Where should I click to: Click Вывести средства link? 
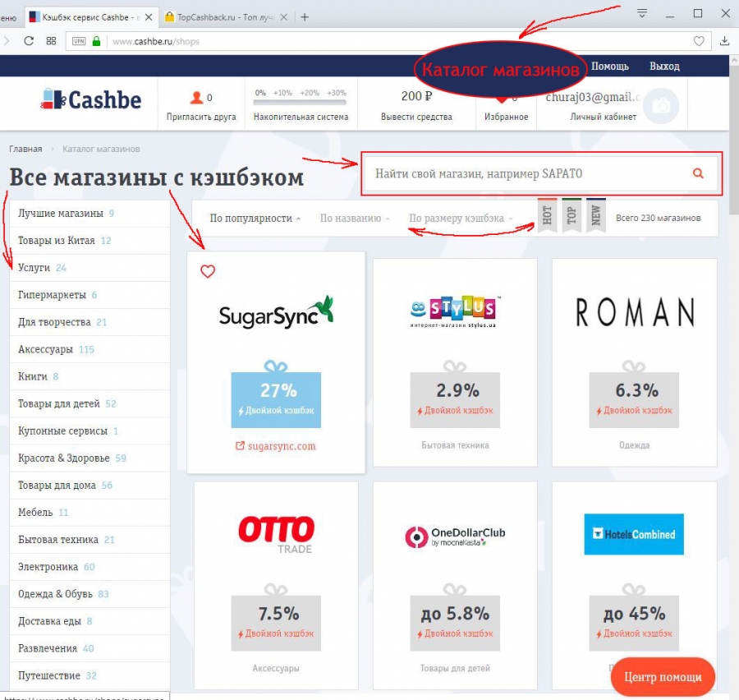coord(416,117)
